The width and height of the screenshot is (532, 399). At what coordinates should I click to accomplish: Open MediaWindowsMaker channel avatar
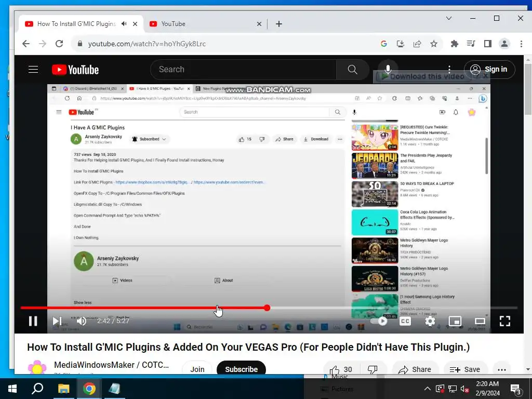coord(37,368)
